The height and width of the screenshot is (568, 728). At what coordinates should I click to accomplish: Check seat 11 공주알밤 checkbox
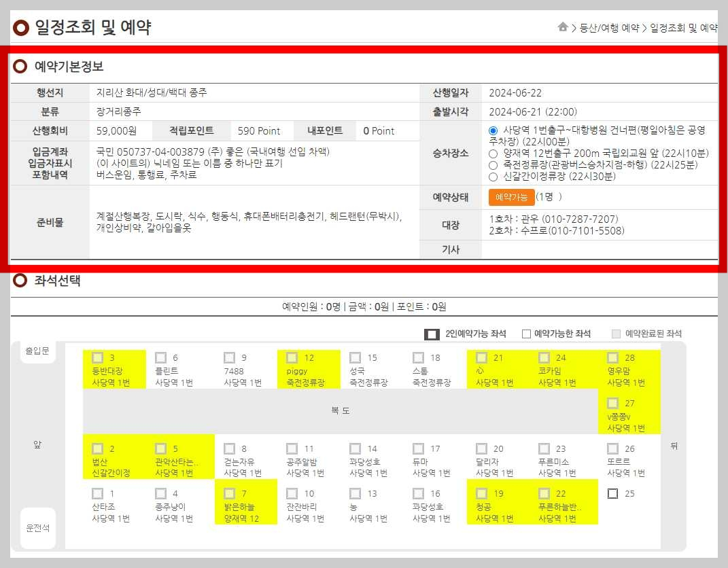[292, 448]
